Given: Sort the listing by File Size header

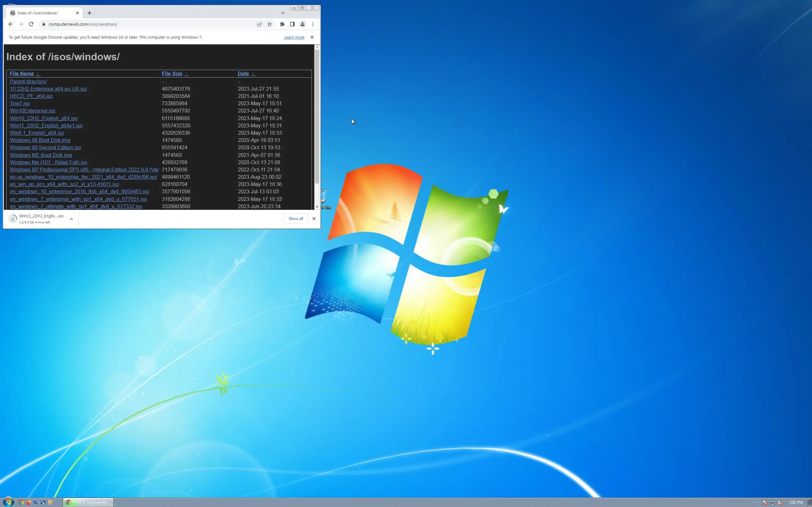Looking at the screenshot, I should pos(172,74).
